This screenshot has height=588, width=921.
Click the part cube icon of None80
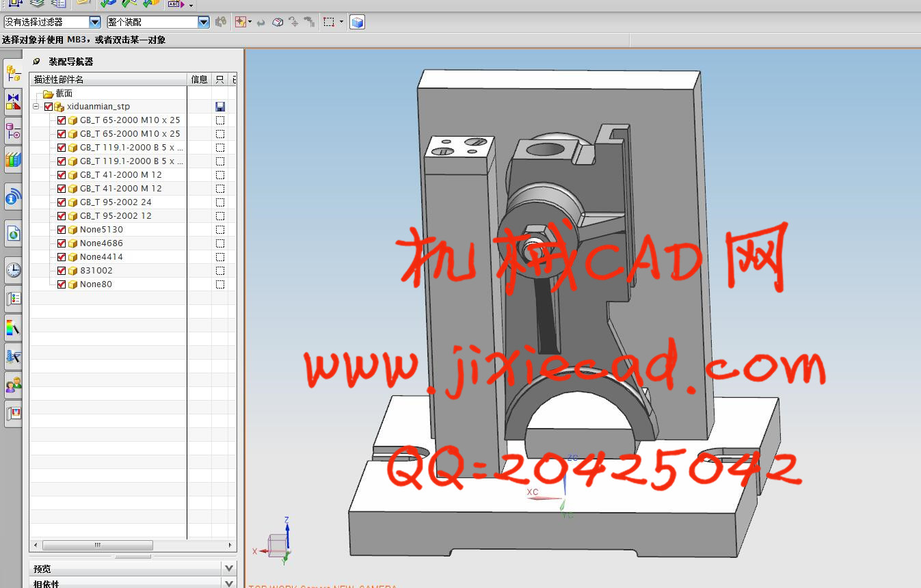click(72, 284)
